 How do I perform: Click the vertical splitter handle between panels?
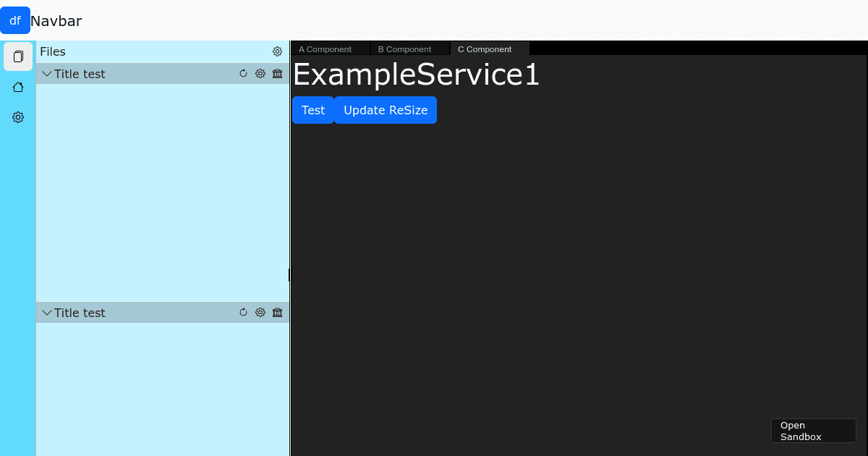coord(289,275)
